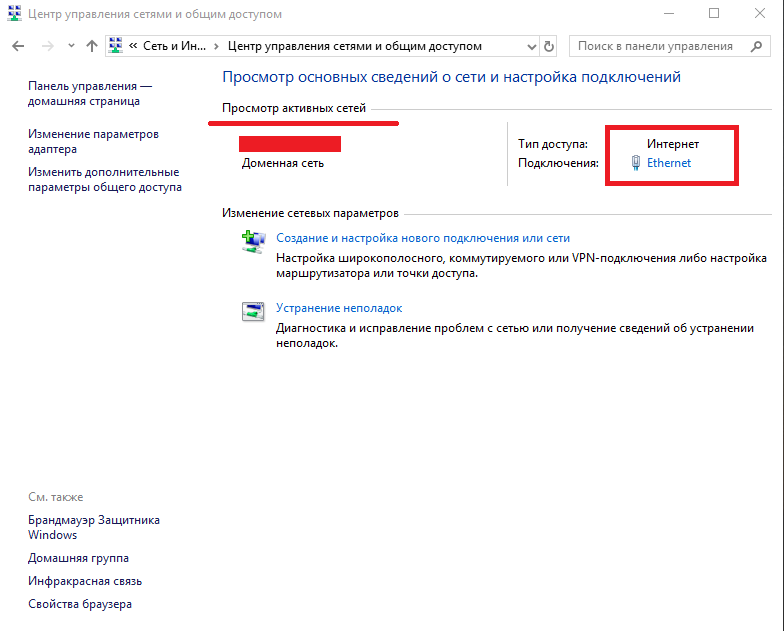
Task: Open 'Изменить дополнительные параметры общего доступа'
Action: (x=104, y=180)
